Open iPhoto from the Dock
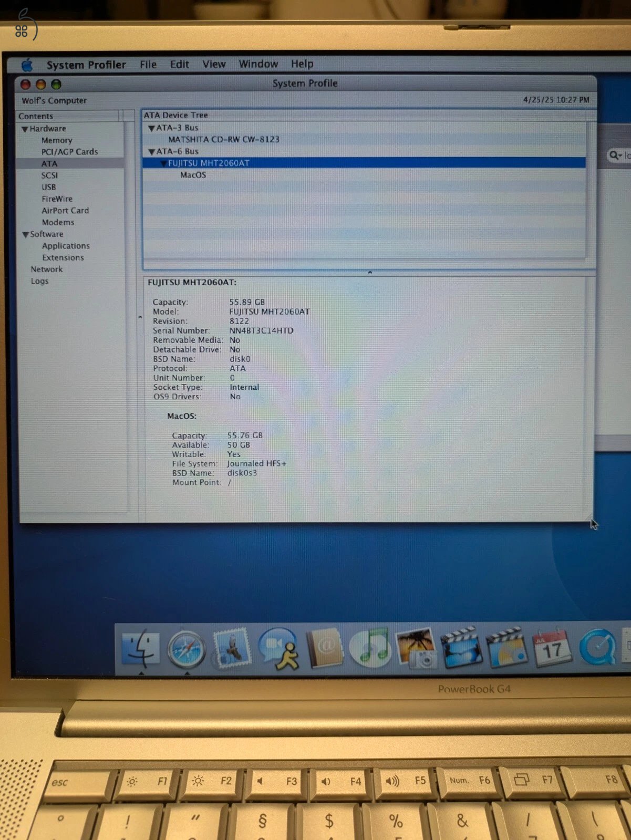This screenshot has height=840, width=631. tap(416, 647)
